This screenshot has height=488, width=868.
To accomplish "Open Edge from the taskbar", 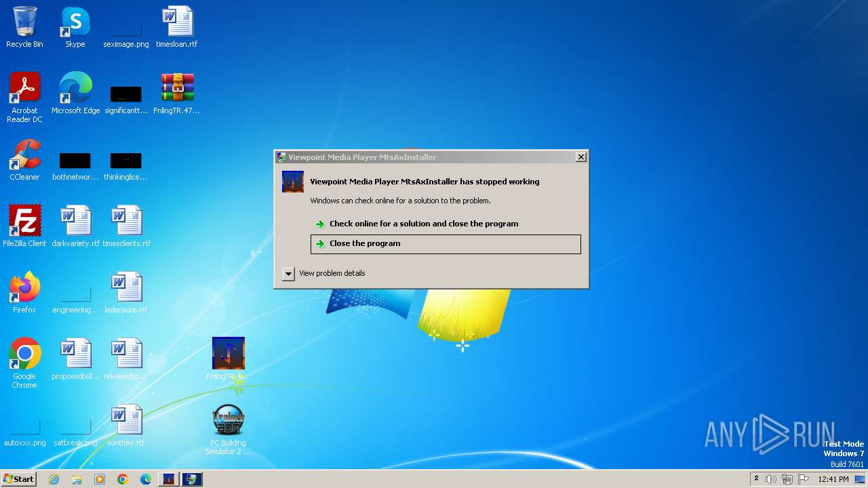I will click(146, 479).
